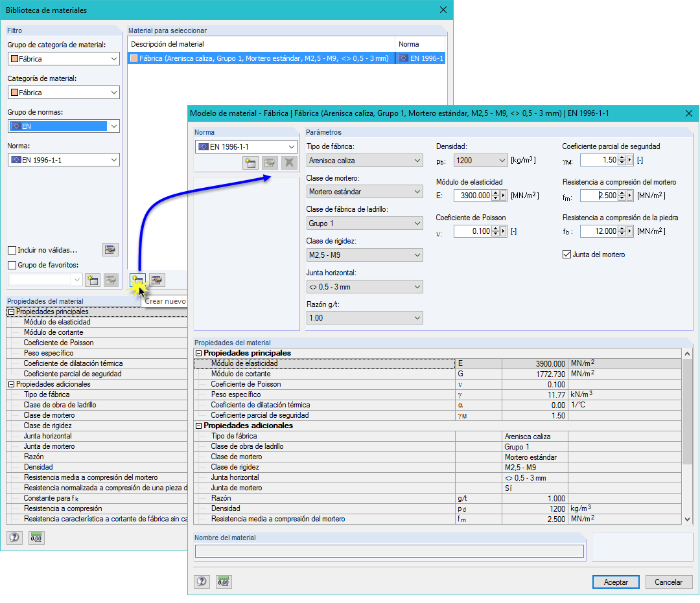Viewport: 700px width, 603px height.
Task: Click the delete norm X icon
Action: (x=289, y=163)
